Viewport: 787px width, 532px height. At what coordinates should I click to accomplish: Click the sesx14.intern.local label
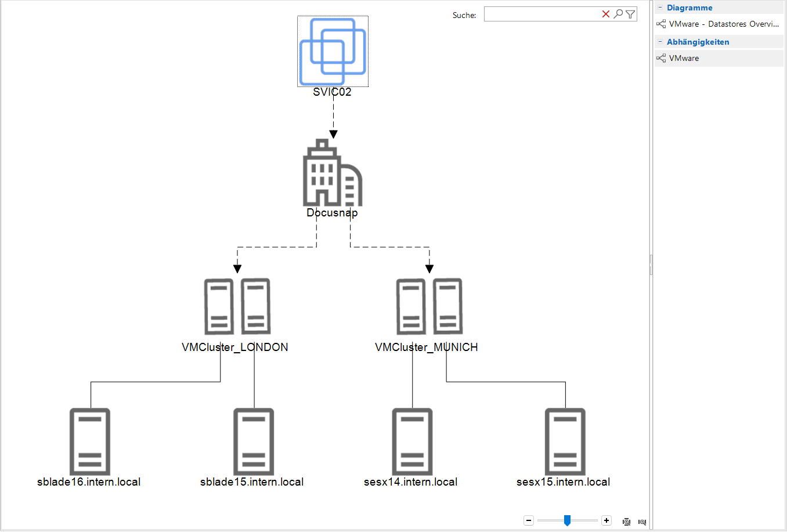411,482
